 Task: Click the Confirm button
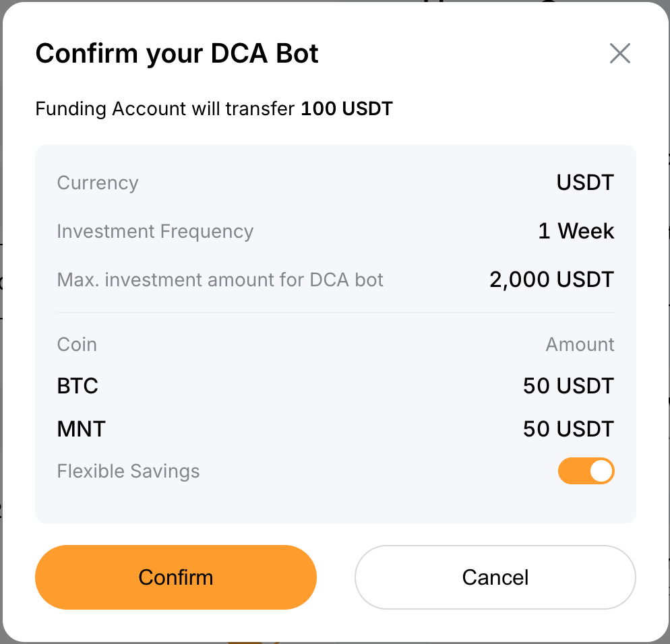[175, 577]
